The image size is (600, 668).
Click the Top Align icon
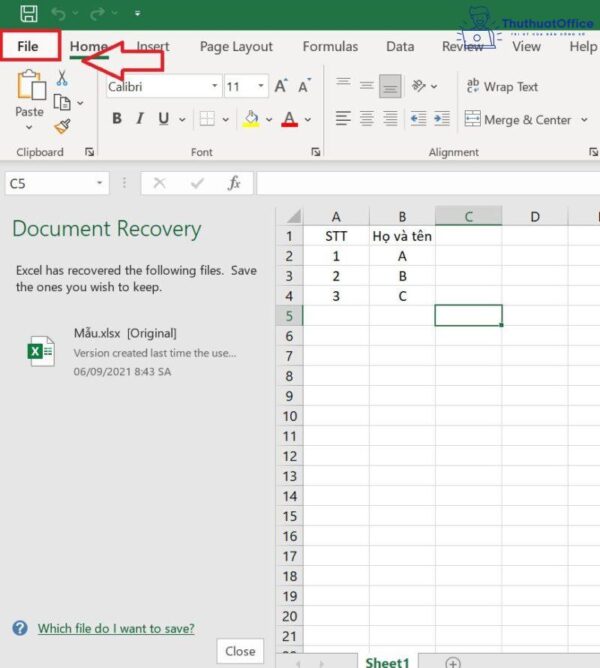pyautogui.click(x=343, y=82)
